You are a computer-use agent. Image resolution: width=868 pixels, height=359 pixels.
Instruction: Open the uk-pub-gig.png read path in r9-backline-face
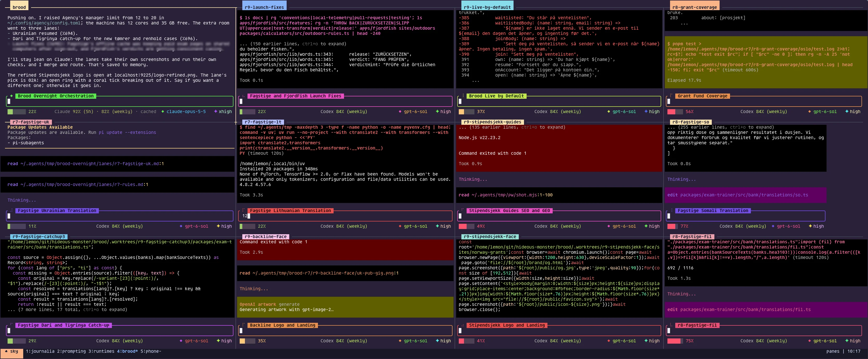point(325,273)
